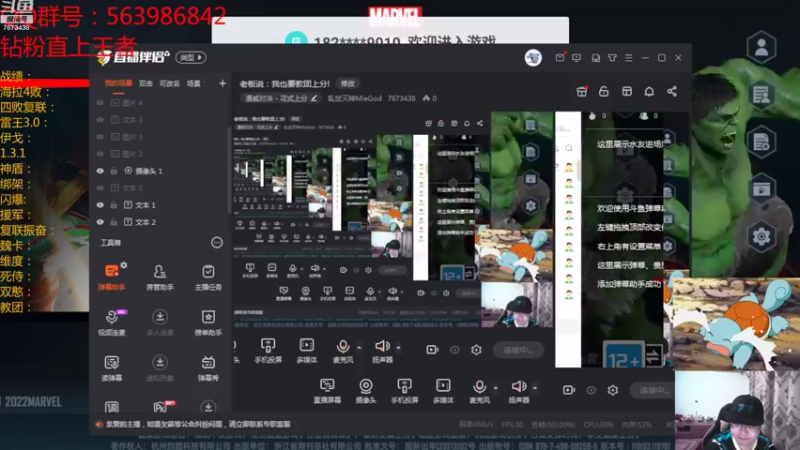
Task: Click the webcam thumbnail on the stream overlay
Action: [x=737, y=411]
